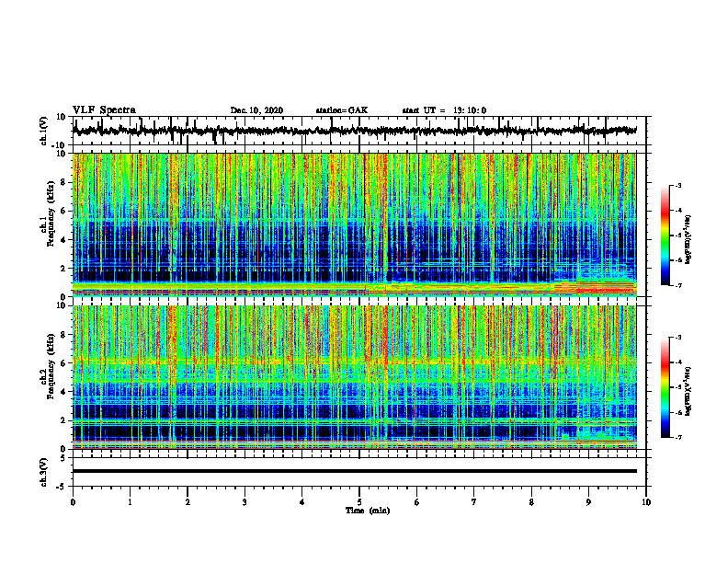The width and height of the screenshot is (728, 563).
Task: Click the 'ch.3(V)' axis label
Action: point(44,472)
